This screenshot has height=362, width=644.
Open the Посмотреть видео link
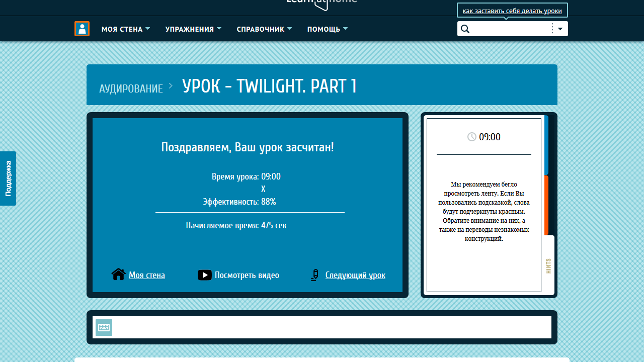pyautogui.click(x=247, y=275)
